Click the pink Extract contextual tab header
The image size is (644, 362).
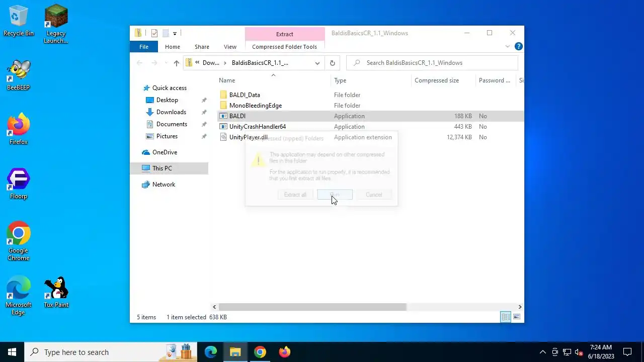click(285, 34)
